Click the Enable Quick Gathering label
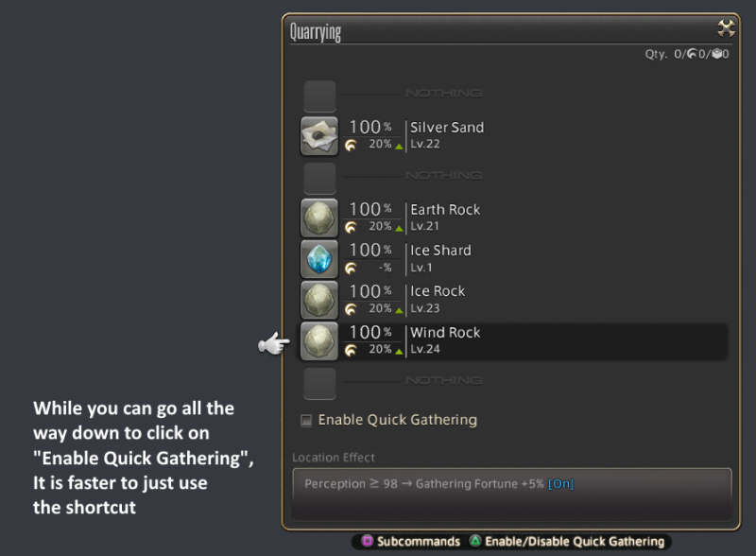This screenshot has width=756, height=556. [397, 420]
